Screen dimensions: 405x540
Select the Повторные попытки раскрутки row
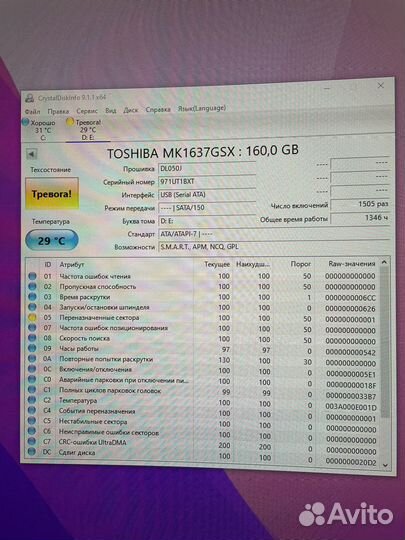[202, 361]
